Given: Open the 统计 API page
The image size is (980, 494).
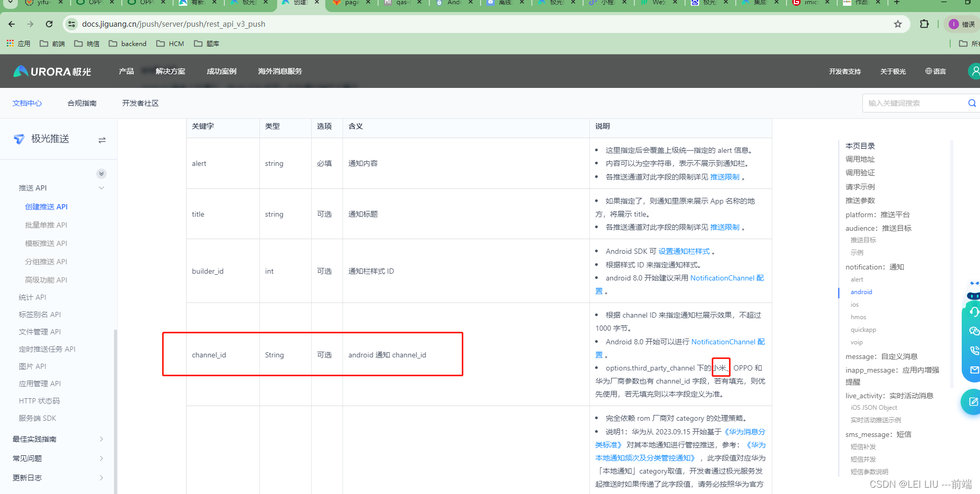Looking at the screenshot, I should [32, 297].
